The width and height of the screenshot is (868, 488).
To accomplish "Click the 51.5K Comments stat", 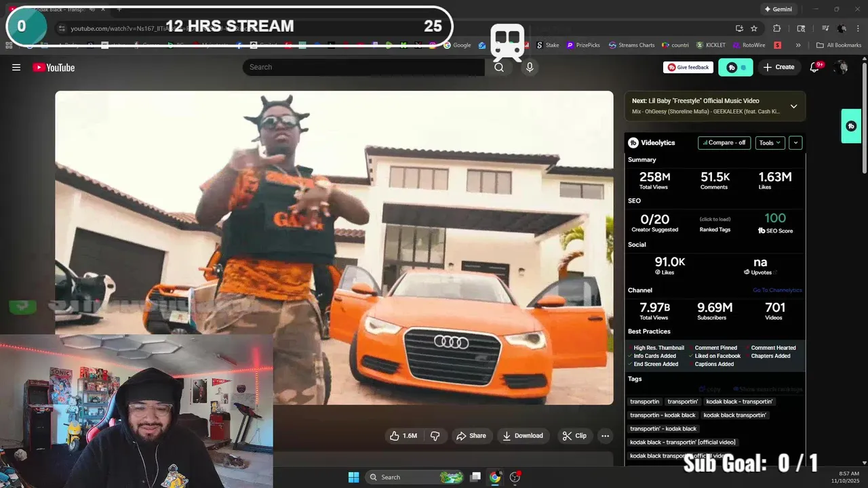I will [714, 180].
